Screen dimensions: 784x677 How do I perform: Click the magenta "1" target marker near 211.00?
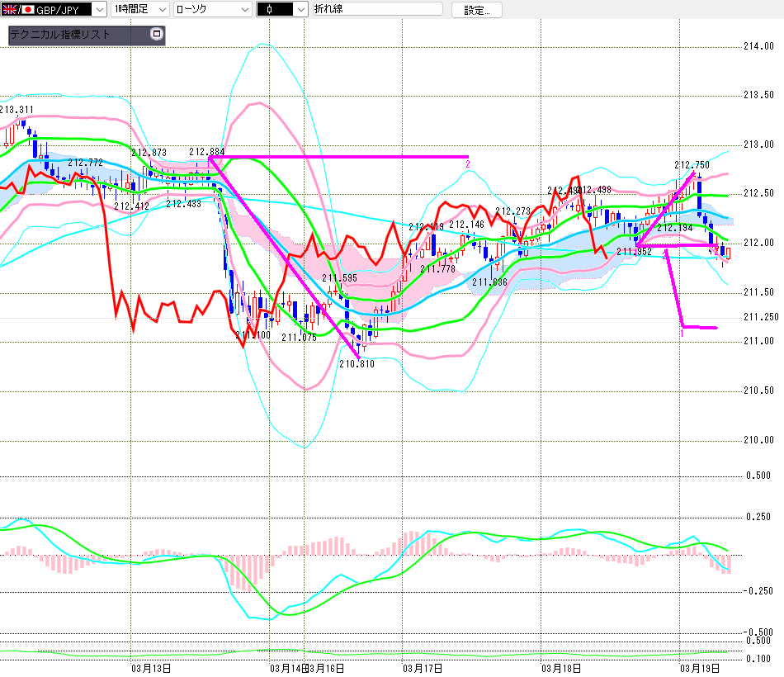point(682,333)
